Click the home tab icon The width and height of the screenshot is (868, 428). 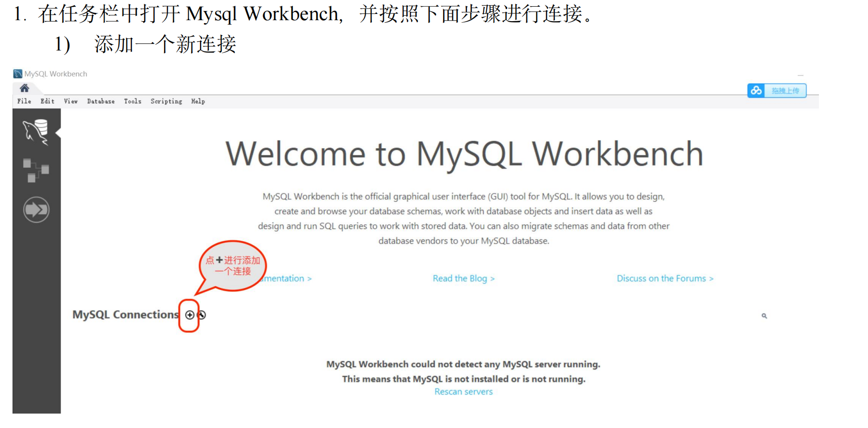[25, 88]
